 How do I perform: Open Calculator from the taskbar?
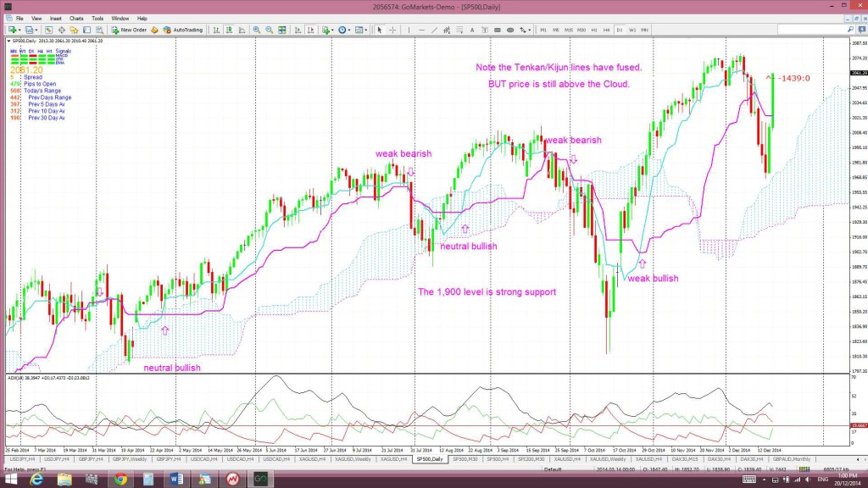point(148,479)
